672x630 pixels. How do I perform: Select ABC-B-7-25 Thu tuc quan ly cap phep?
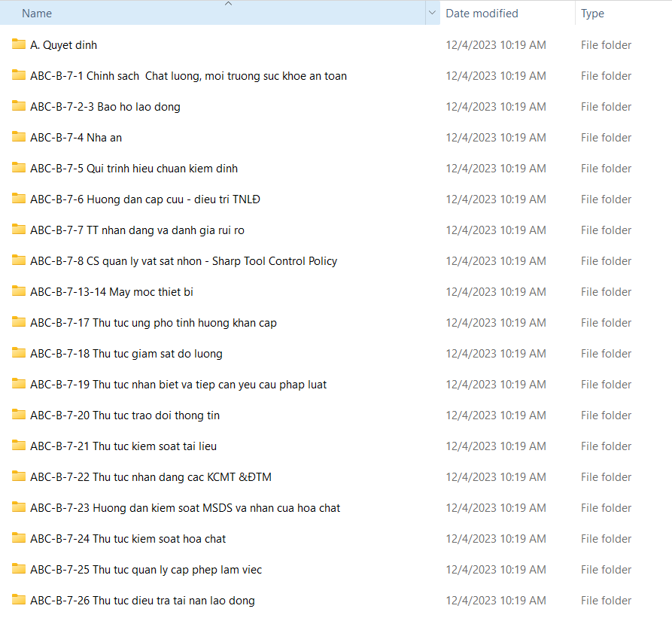(x=146, y=570)
